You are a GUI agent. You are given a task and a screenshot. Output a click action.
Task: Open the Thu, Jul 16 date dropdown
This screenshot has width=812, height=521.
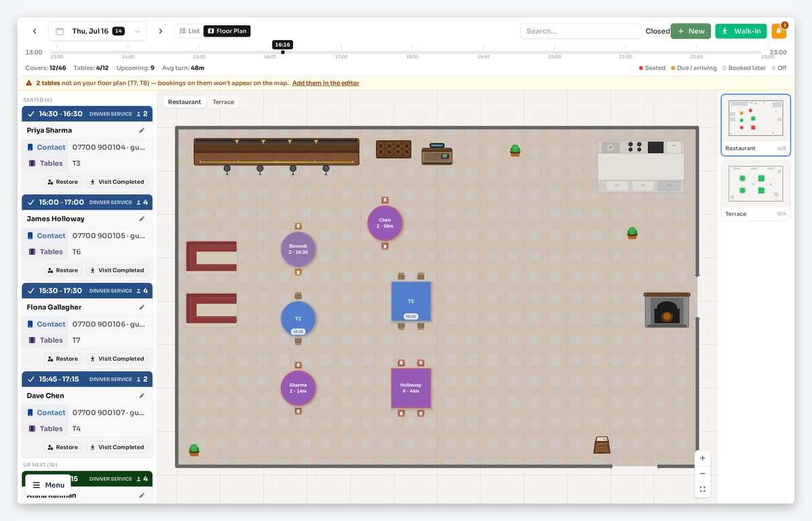click(x=98, y=31)
